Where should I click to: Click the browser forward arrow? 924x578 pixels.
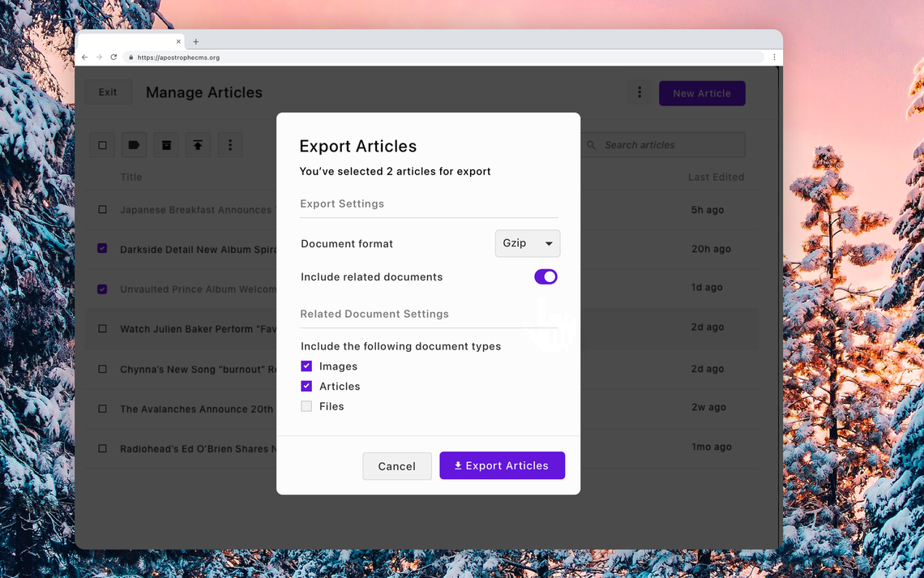click(x=99, y=58)
